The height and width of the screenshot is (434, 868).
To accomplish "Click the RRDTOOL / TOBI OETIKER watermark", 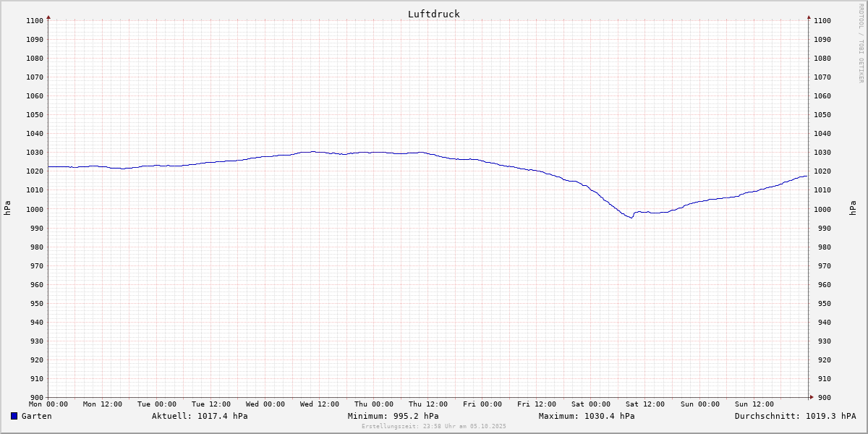I will point(861,43).
